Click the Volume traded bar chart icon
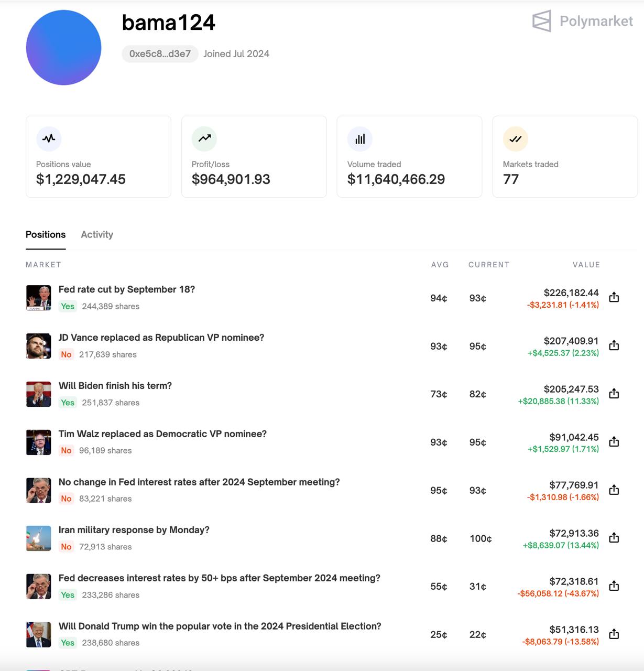This screenshot has width=644, height=671. (360, 138)
